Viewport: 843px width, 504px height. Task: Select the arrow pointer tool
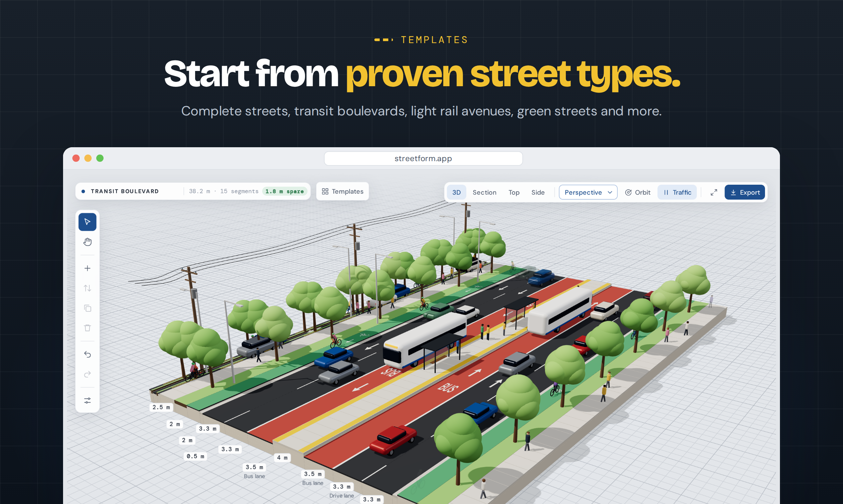(87, 222)
